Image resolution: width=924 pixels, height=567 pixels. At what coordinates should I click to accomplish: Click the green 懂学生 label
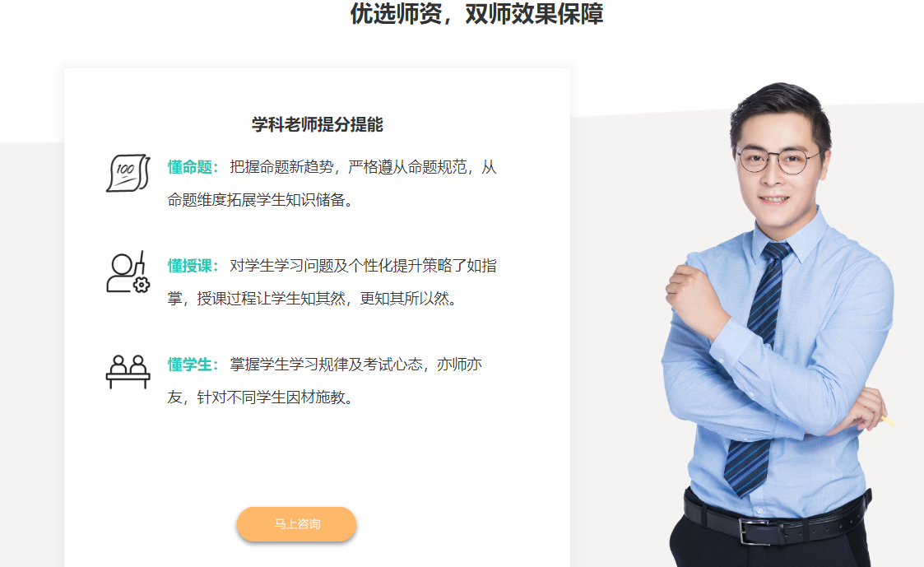(x=189, y=365)
